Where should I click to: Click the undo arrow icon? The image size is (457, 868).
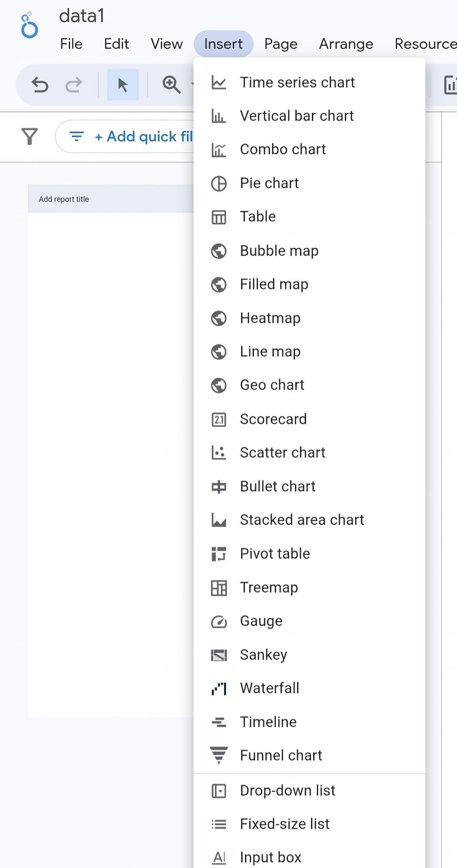coord(40,85)
